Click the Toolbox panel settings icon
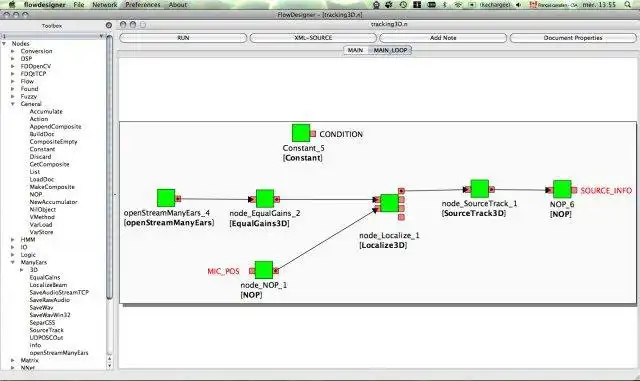 pos(109,25)
